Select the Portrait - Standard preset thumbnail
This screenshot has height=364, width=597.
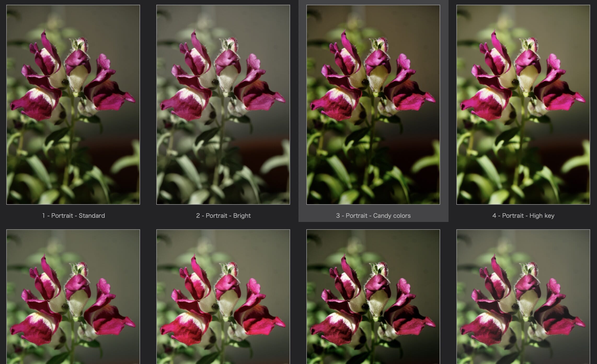point(73,105)
